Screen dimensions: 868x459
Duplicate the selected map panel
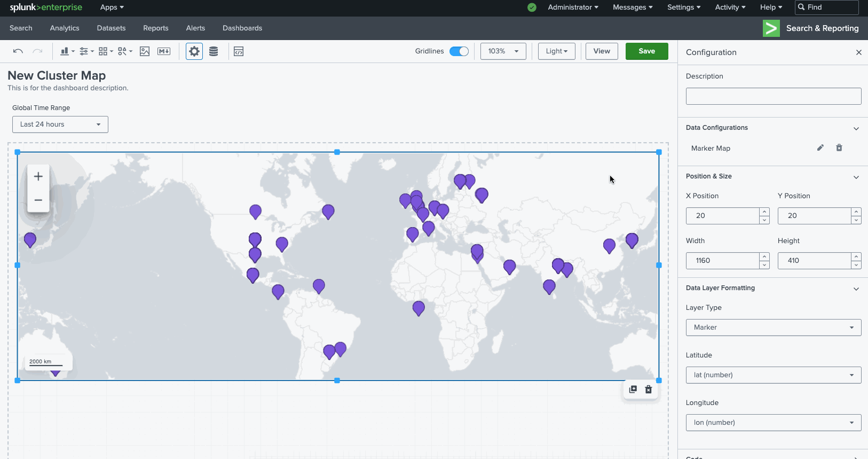click(x=633, y=389)
